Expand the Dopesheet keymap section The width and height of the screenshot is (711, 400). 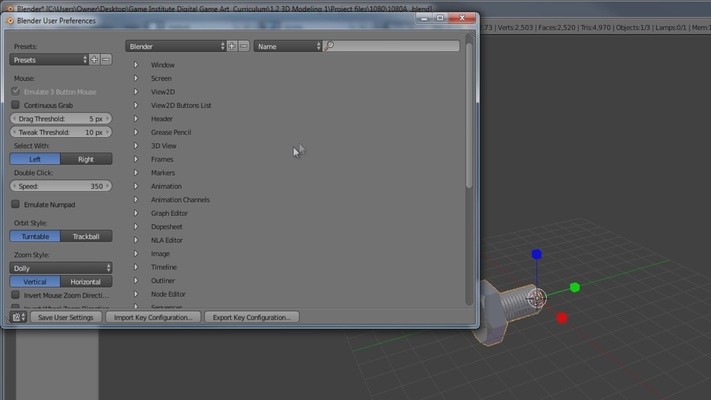tap(136, 226)
